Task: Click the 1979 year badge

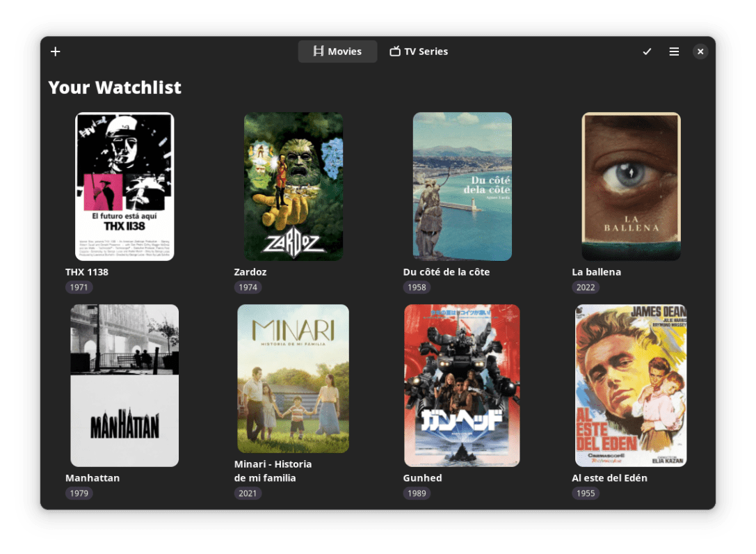Action: (x=79, y=493)
